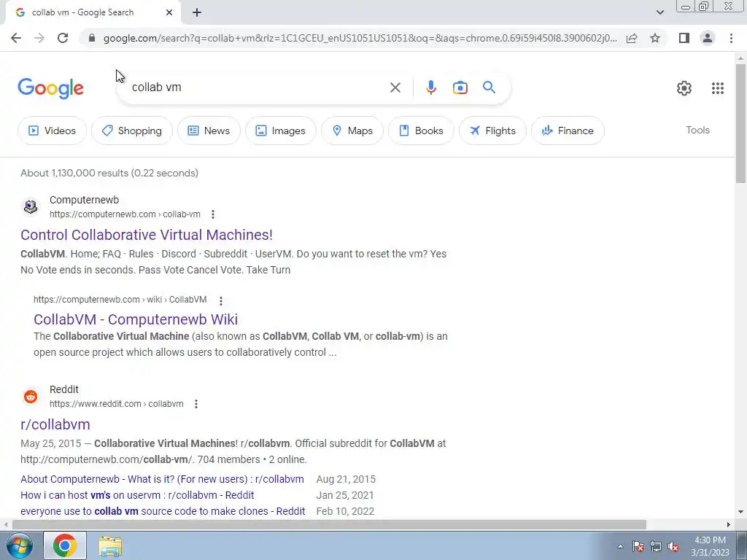747x560 pixels.
Task: Bookmark this page with the star icon
Action: click(655, 38)
